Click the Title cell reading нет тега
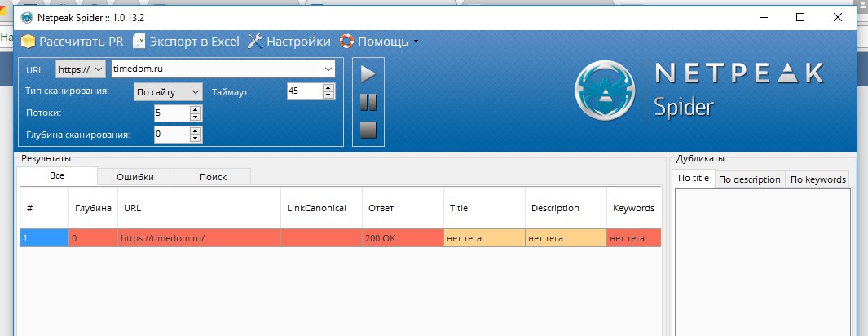This screenshot has width=868, height=336. (x=484, y=238)
